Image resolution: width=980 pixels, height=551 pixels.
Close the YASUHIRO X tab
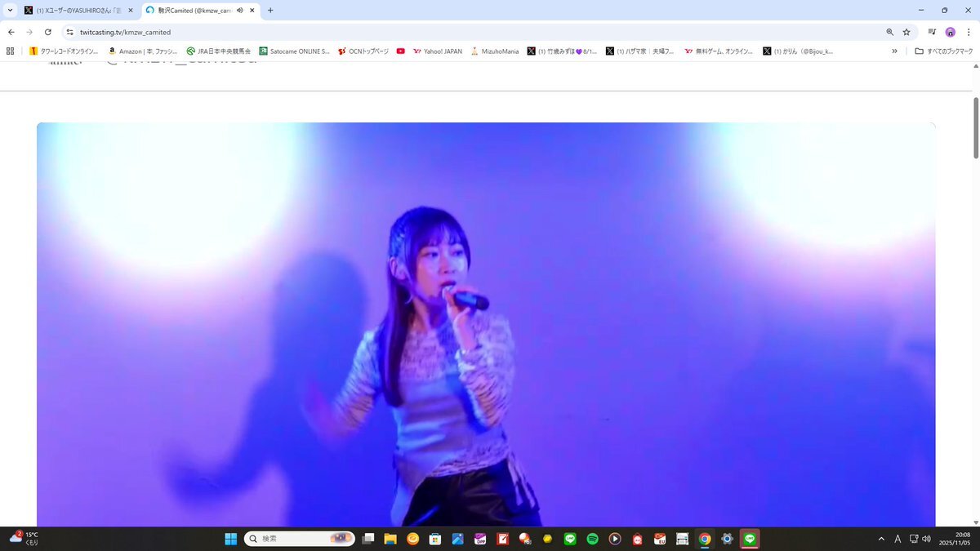[x=131, y=11]
